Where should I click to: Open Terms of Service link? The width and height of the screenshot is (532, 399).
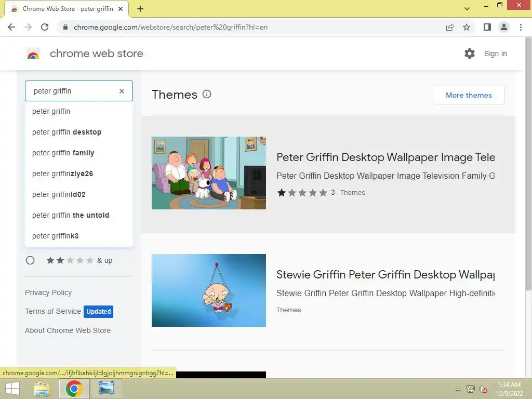(53, 311)
